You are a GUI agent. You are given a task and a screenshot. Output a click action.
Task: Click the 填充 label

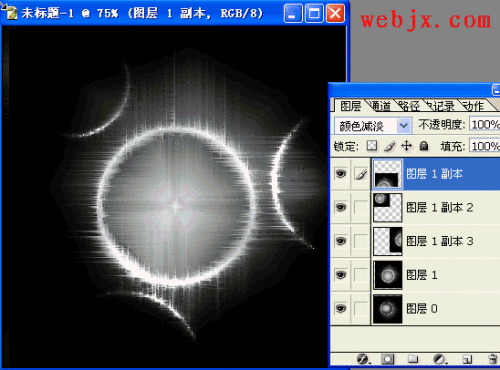click(453, 146)
